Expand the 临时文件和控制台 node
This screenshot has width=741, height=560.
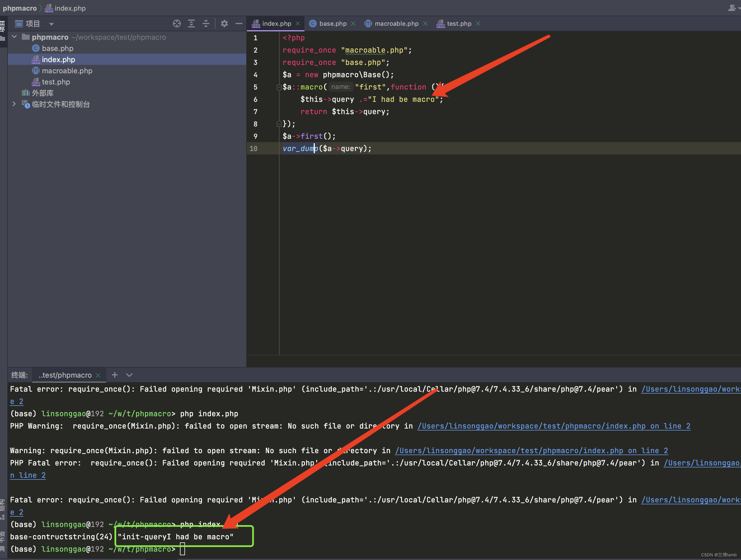[x=14, y=104]
